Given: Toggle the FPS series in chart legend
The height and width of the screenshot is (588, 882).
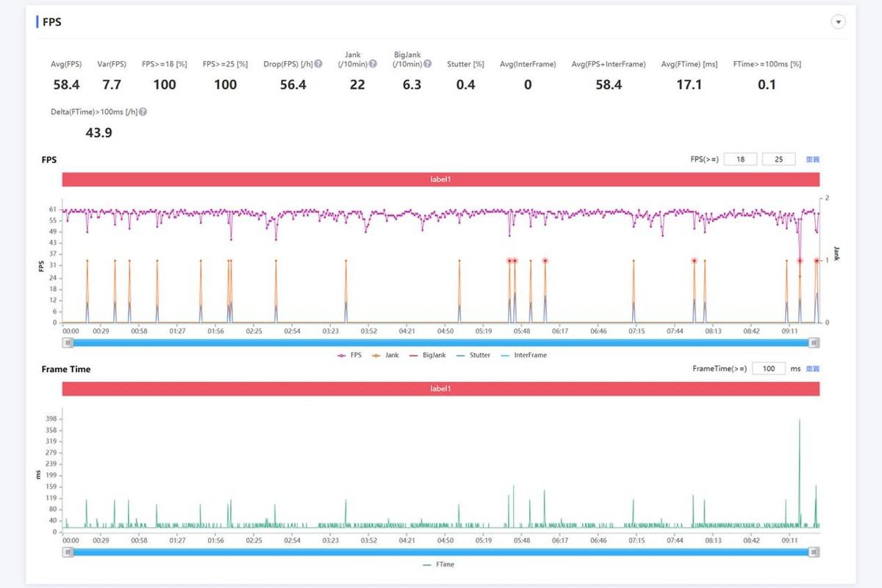Looking at the screenshot, I should click(x=349, y=355).
